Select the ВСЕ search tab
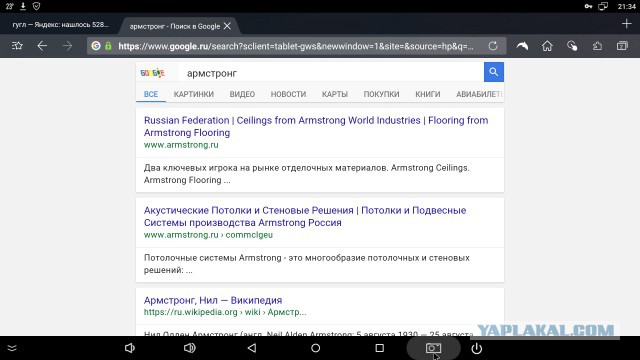The image size is (640, 360). 151,94
